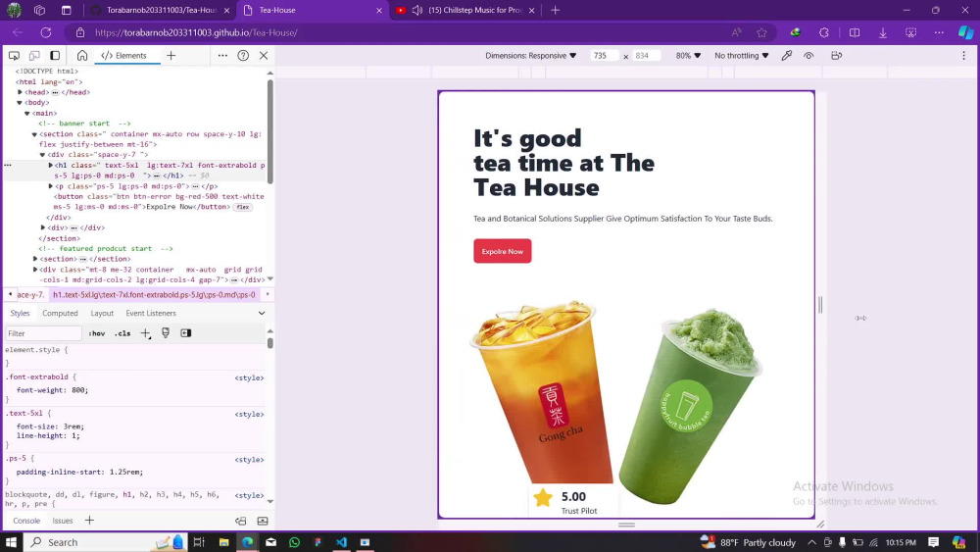Open browser downloads icon
The image size is (980, 552).
(x=883, y=32)
